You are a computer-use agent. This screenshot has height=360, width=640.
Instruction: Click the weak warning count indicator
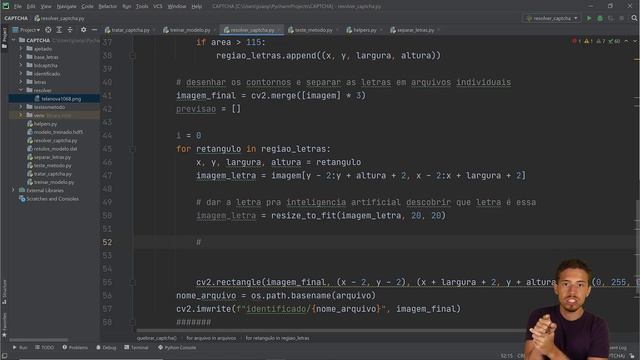[600, 41]
